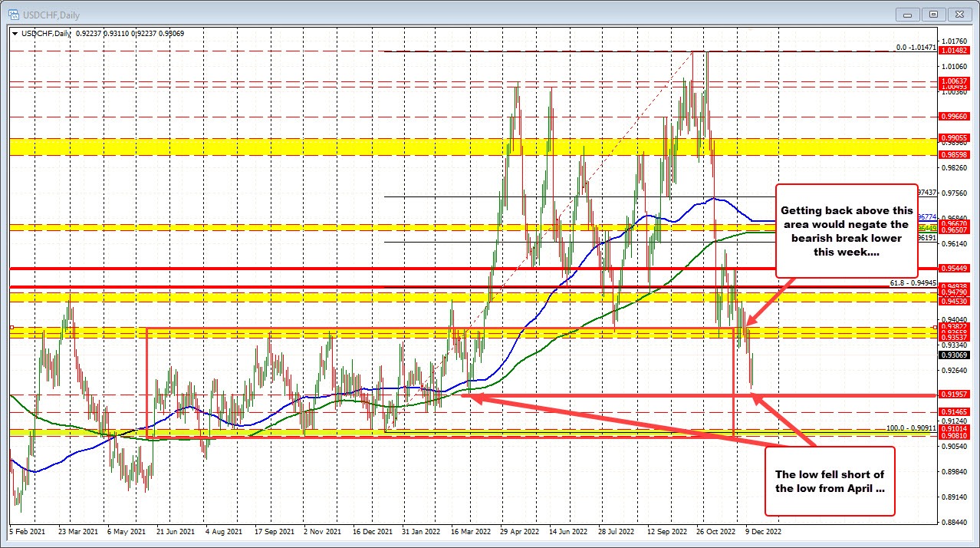This screenshot has width=980, height=548.
Task: Click the 5 Feb 2021 axis date label
Action: point(26,531)
